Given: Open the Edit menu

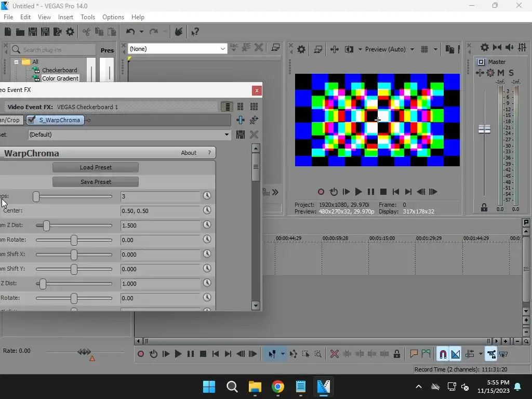Looking at the screenshot, I should 25,17.
